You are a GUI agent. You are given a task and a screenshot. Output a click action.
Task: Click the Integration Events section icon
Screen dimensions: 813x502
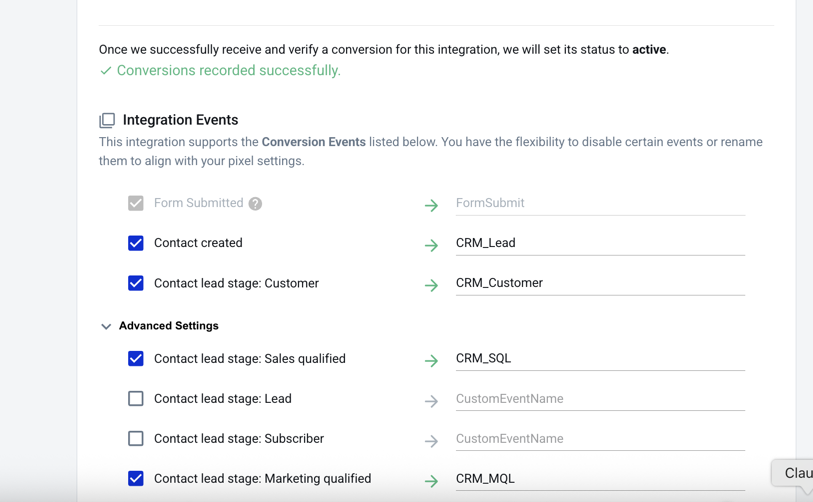[x=107, y=120]
